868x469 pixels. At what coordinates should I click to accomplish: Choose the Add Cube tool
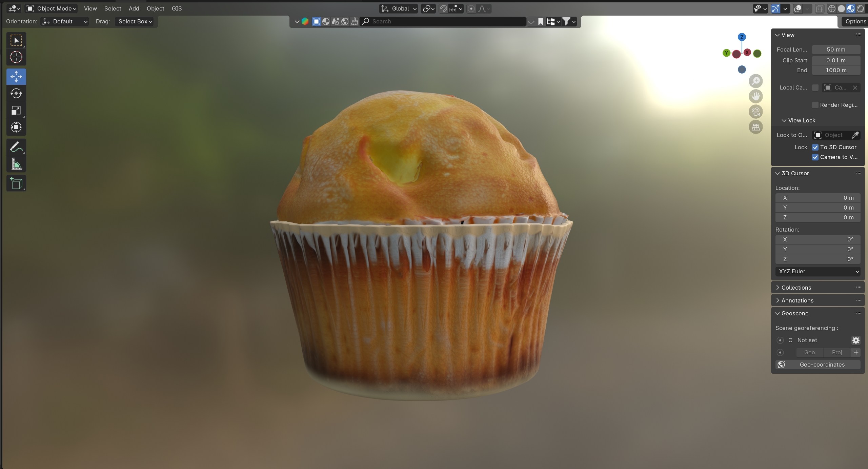click(16, 183)
